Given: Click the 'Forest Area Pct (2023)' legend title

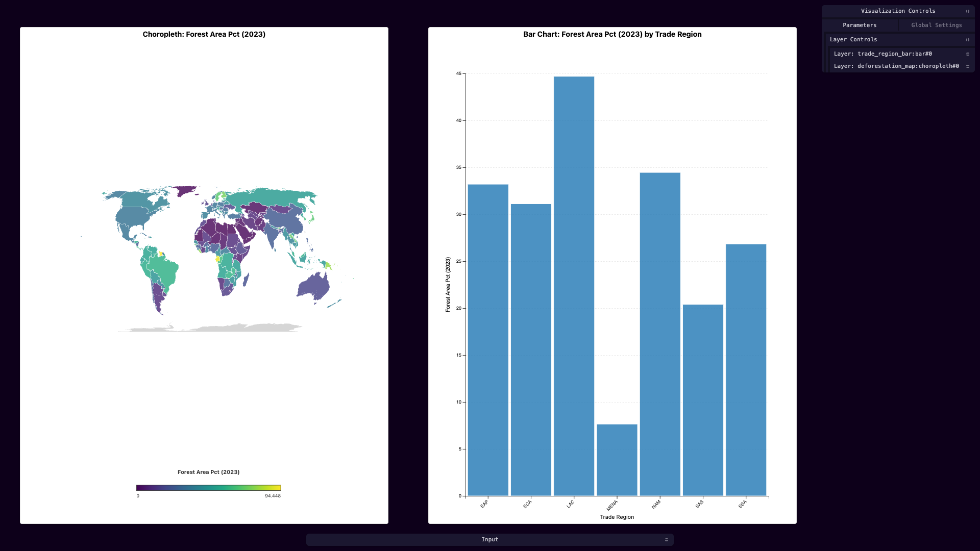Looking at the screenshot, I should [208, 472].
